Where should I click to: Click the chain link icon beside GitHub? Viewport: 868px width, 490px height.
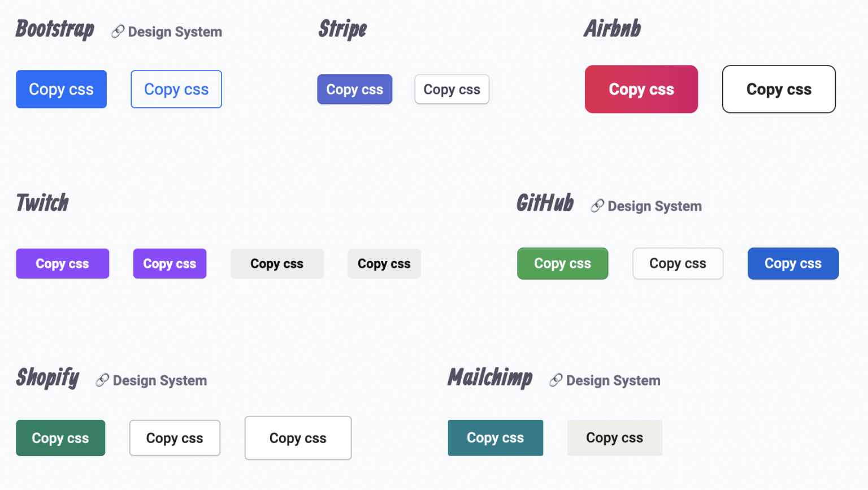click(x=596, y=206)
